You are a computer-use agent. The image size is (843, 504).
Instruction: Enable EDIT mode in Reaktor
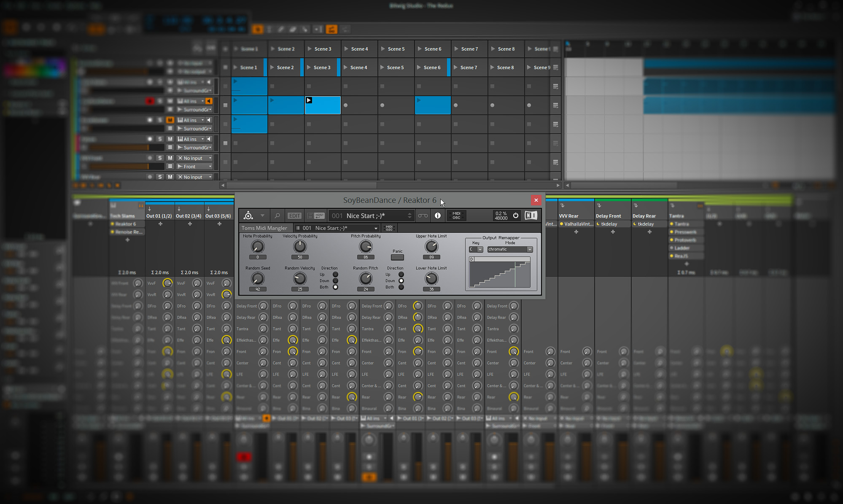(294, 215)
